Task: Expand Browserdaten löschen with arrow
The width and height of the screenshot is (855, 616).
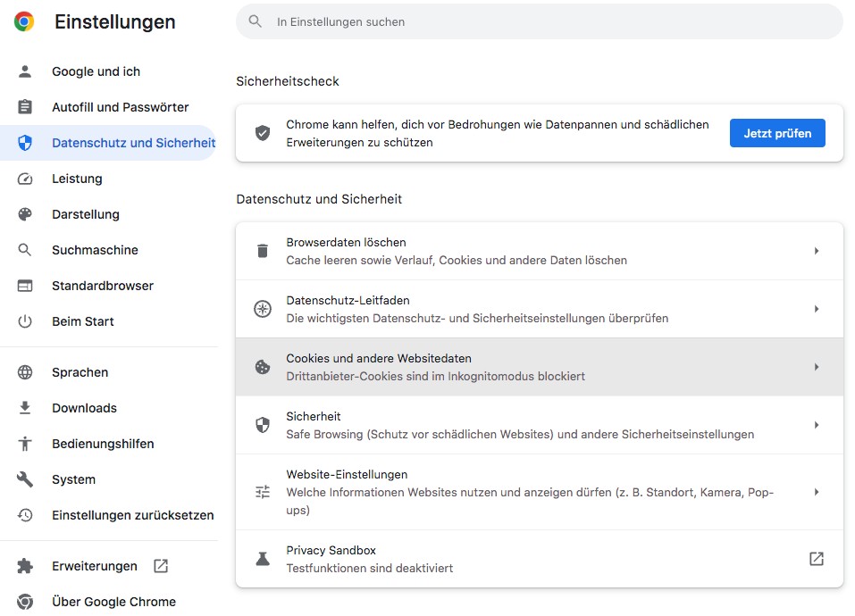Action: point(816,251)
